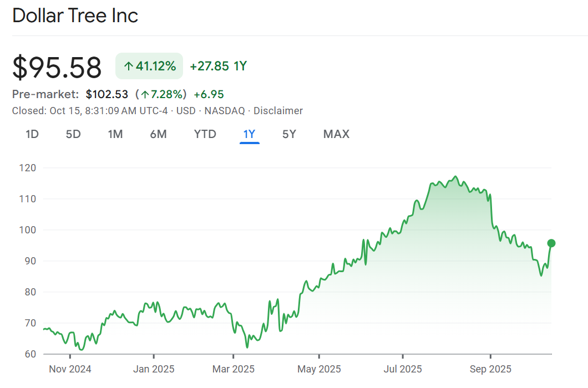Image resolution: width=588 pixels, height=388 pixels.
Task: Open the Disclaimer link
Action: coord(278,111)
